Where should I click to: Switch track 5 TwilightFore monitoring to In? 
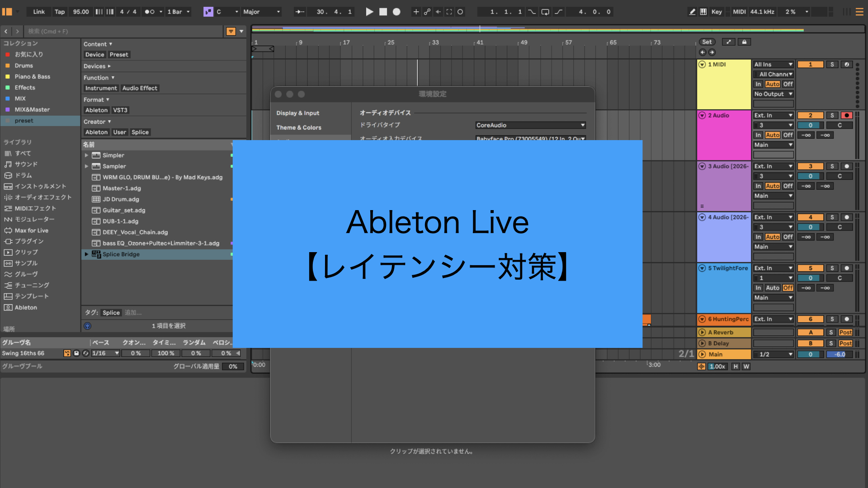click(759, 287)
